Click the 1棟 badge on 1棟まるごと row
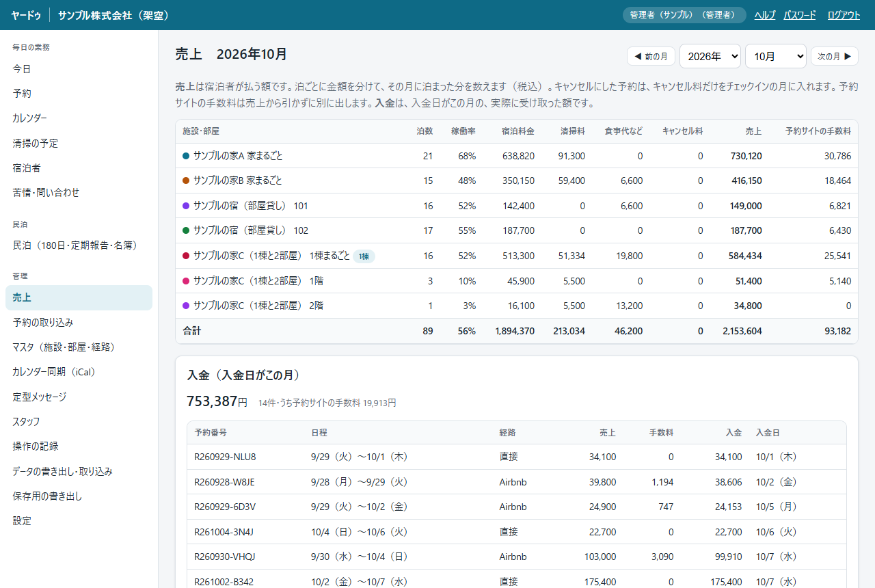The height and width of the screenshot is (588, 875). (x=364, y=256)
